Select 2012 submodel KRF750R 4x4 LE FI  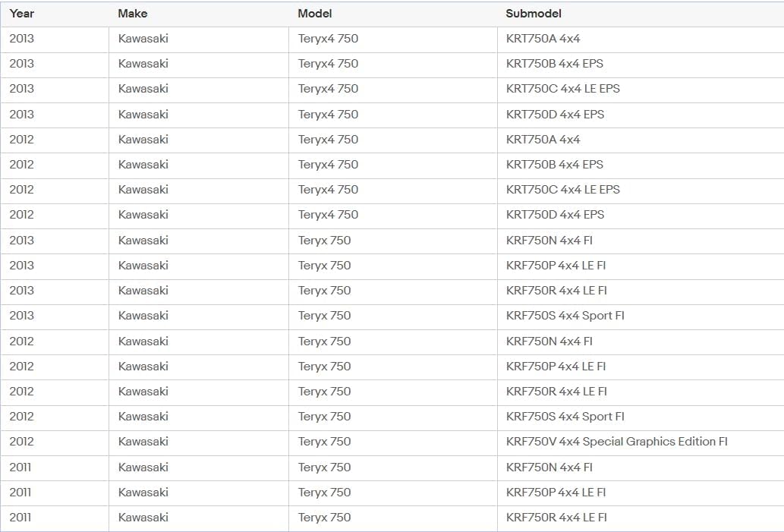(x=556, y=391)
